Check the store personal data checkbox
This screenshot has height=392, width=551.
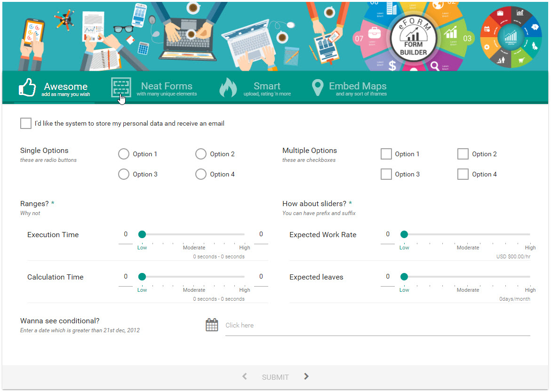coord(26,123)
